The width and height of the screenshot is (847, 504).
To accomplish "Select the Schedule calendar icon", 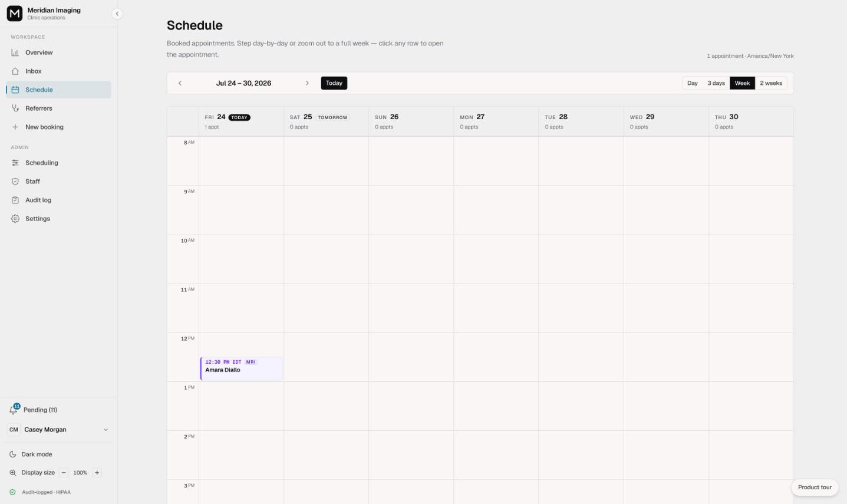I will coord(15,90).
